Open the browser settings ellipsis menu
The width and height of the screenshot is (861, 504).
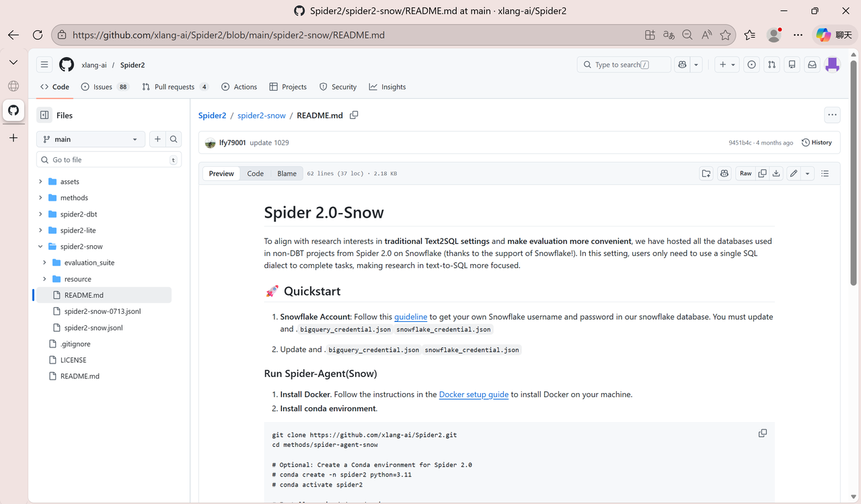point(798,35)
